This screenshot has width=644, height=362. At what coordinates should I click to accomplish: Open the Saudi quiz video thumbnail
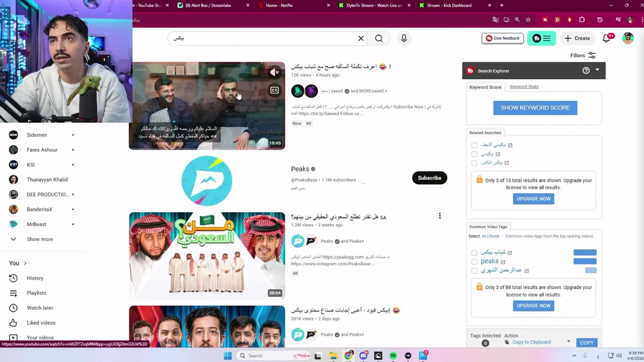(207, 255)
